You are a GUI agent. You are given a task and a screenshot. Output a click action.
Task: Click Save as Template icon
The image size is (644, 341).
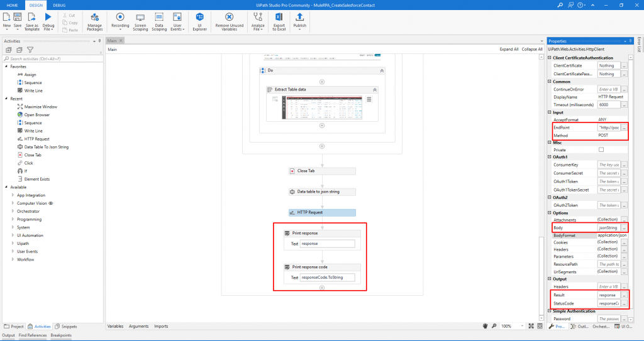[31, 17]
